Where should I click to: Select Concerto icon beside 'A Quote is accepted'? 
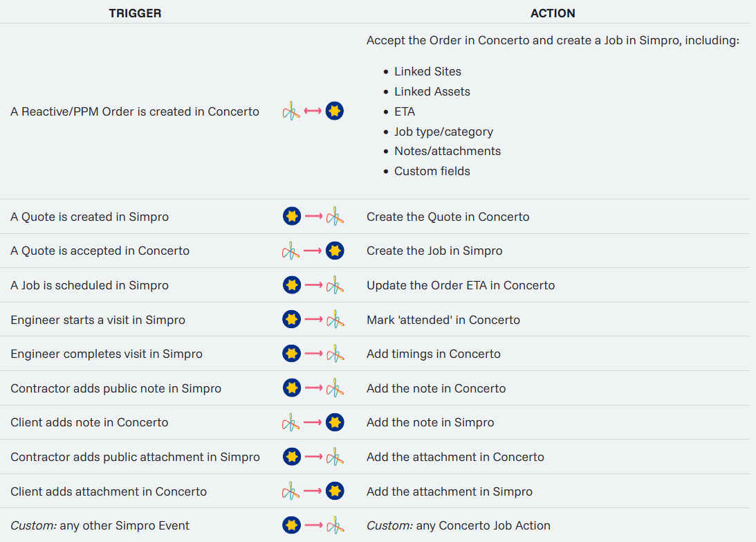click(291, 251)
